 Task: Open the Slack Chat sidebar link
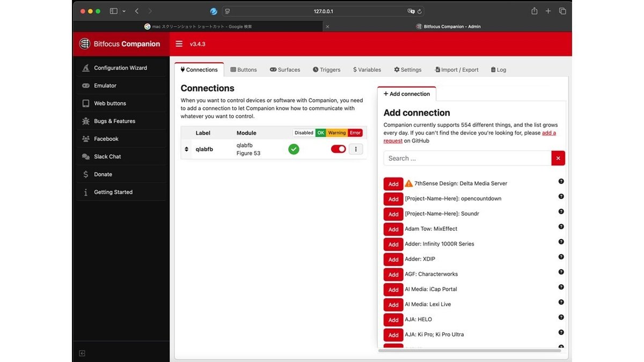(x=121, y=157)
